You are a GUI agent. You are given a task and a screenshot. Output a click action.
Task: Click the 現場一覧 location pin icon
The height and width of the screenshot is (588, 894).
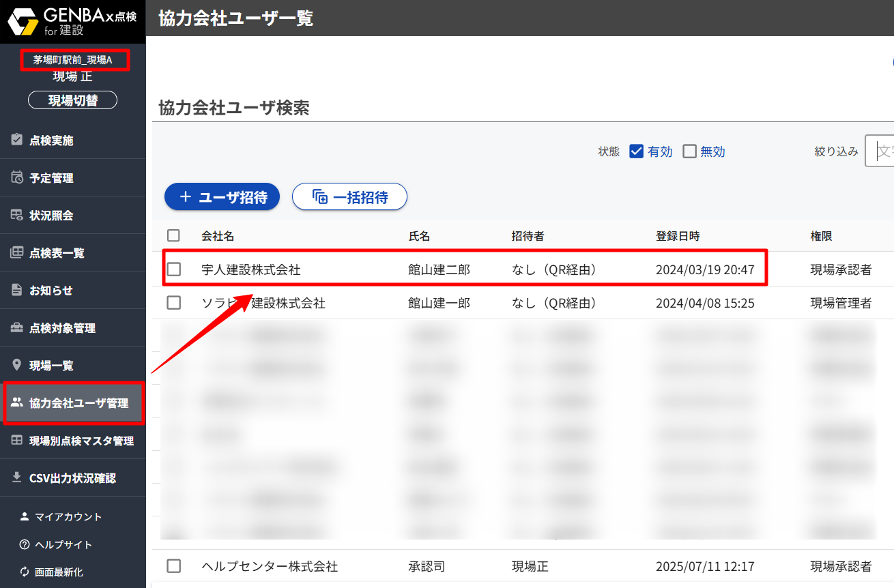17,365
